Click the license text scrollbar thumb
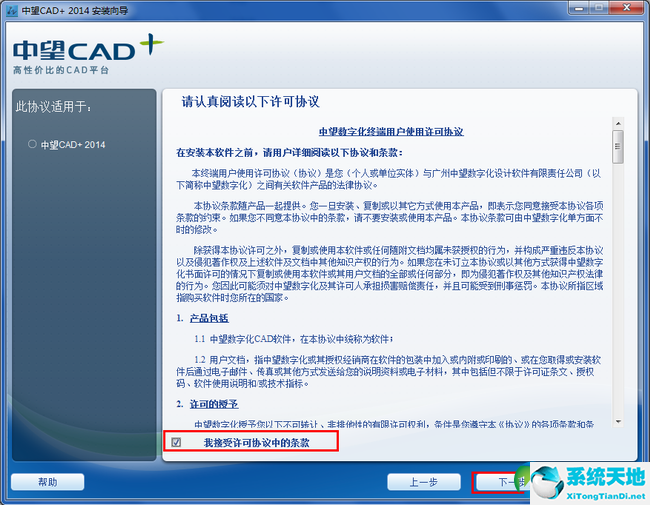650x505 pixels. tap(618, 147)
